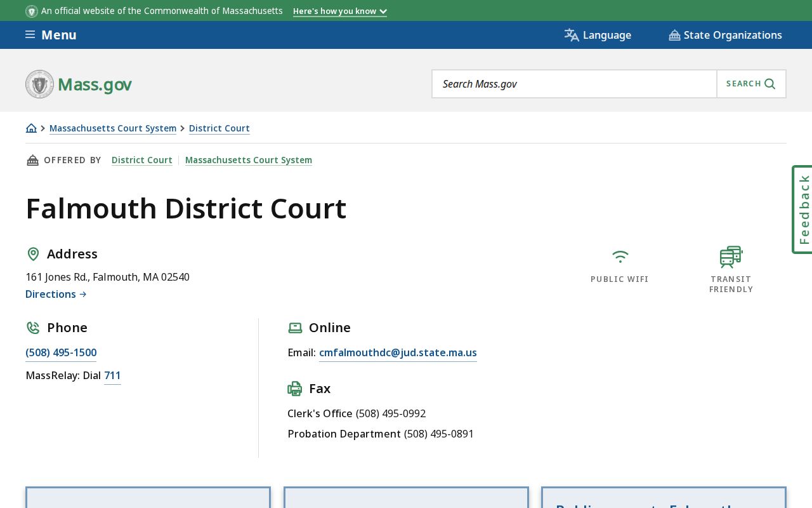Screen dimensions: 812x508
Task: Click the Offered By building icon
Action: click(32, 160)
